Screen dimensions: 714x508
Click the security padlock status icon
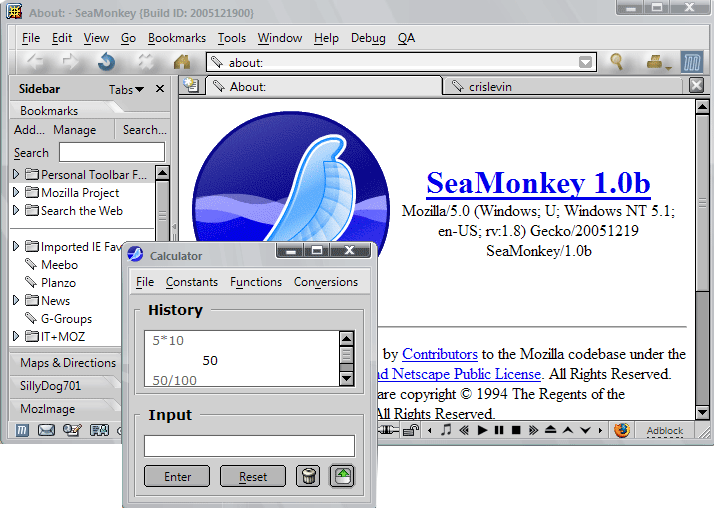[x=411, y=430]
